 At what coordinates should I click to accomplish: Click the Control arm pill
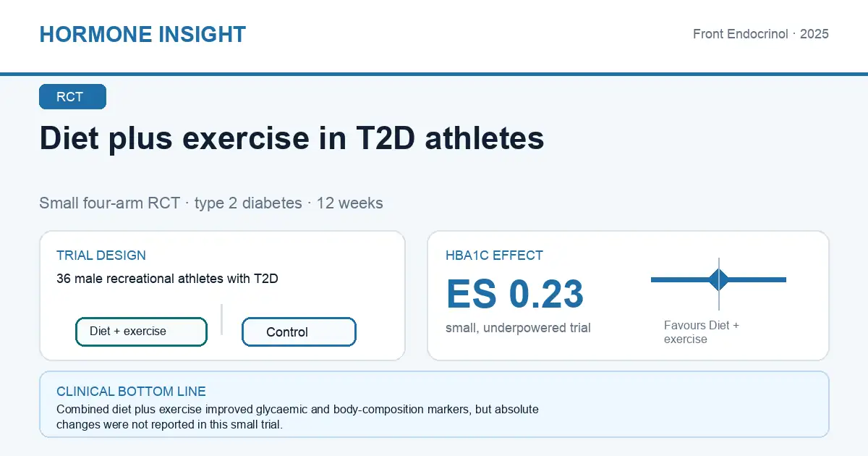click(299, 332)
